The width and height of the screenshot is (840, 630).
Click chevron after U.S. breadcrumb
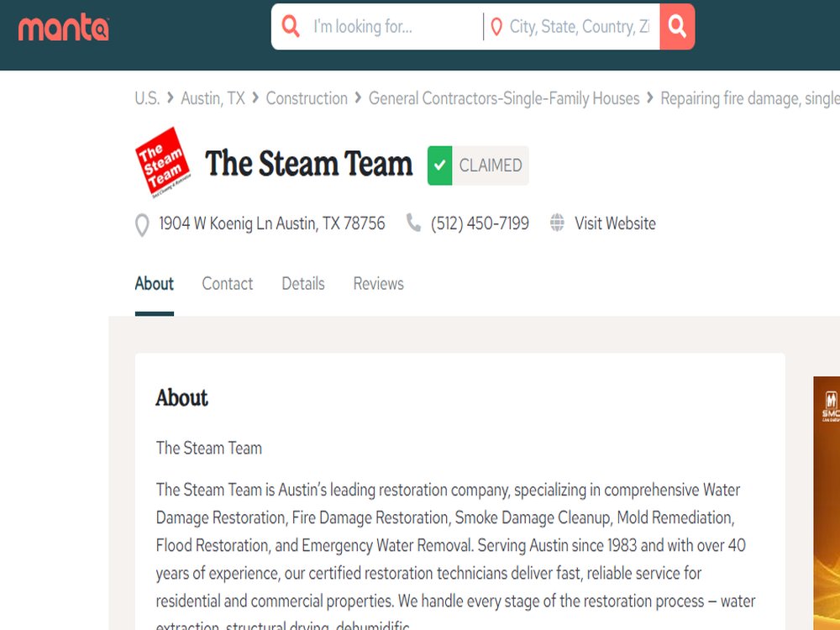point(171,97)
